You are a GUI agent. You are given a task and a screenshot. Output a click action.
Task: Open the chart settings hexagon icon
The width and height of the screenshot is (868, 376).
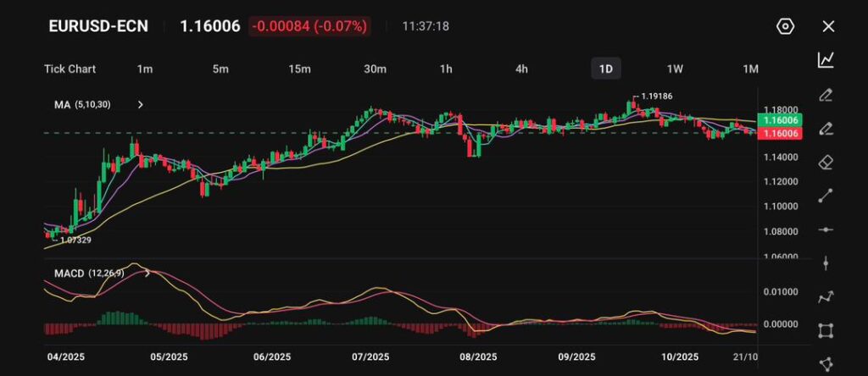[785, 26]
